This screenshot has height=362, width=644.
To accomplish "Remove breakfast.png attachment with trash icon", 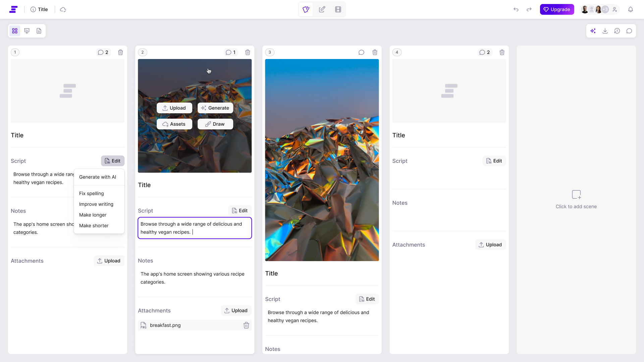I will [x=246, y=325].
